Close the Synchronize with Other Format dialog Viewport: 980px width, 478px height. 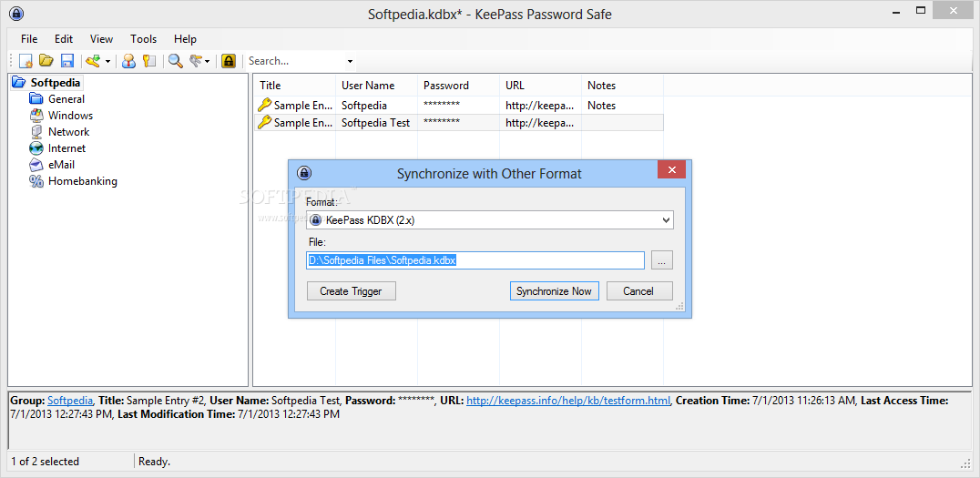671,169
